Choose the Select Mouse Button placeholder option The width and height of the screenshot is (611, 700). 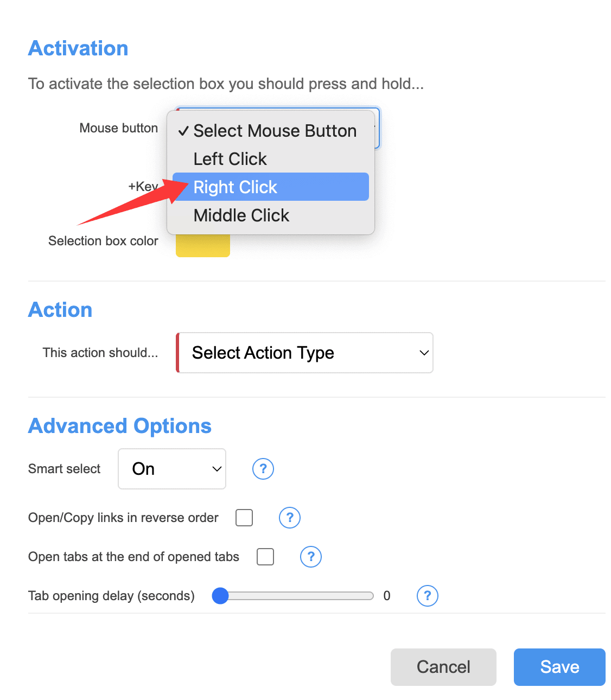coord(275,131)
